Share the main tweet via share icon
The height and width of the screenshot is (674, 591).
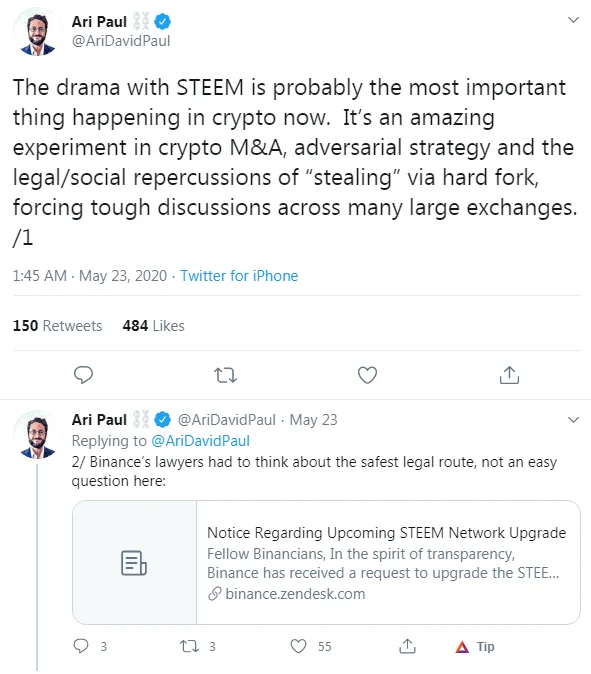click(x=509, y=375)
